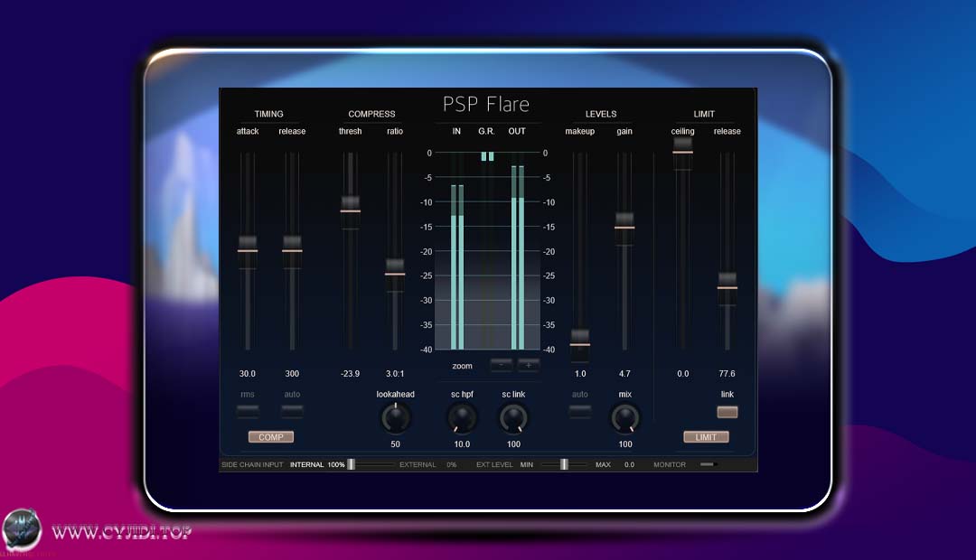This screenshot has width=976, height=560.
Task: Toggle auto makeup in the Levels section
Action: [579, 410]
